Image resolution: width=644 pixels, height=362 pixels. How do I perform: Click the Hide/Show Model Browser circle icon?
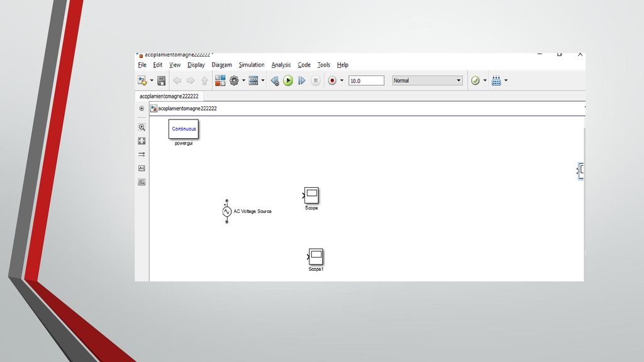142,108
